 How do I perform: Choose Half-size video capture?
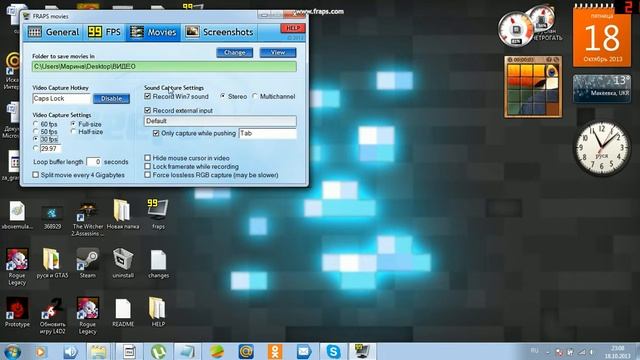[x=73, y=132]
